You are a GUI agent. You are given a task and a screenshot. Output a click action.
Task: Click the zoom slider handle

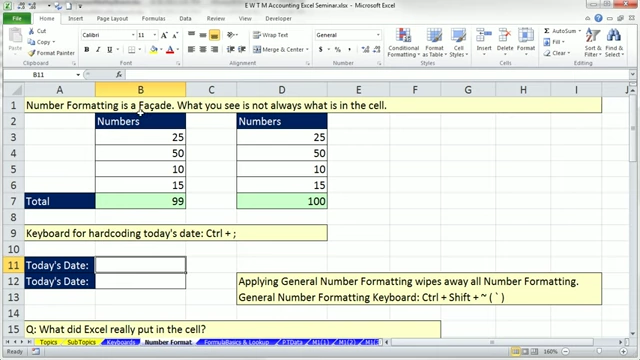click(x=599, y=351)
